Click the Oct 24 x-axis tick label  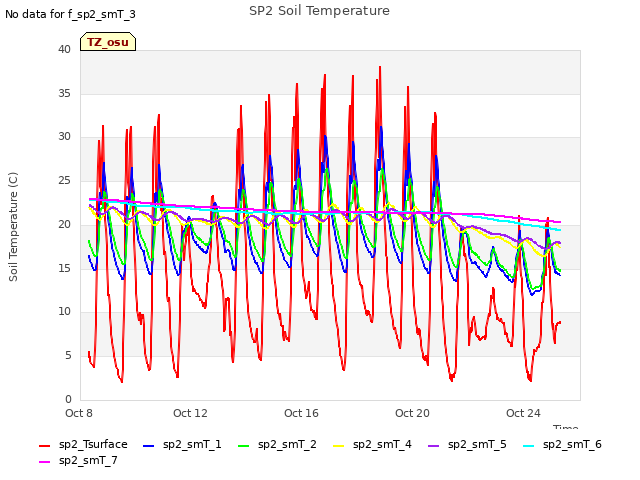click(523, 413)
